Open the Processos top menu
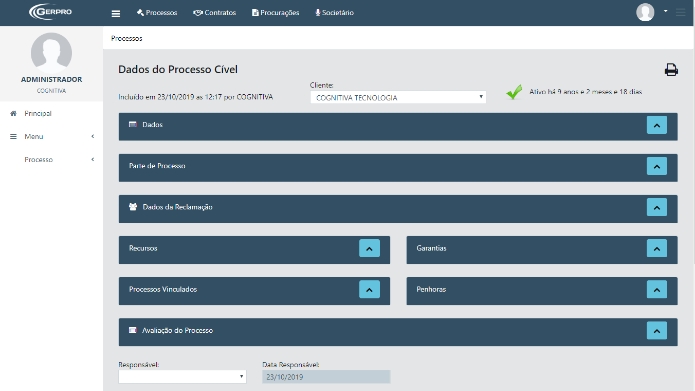Screen dimensions: 695x391 (x=157, y=13)
